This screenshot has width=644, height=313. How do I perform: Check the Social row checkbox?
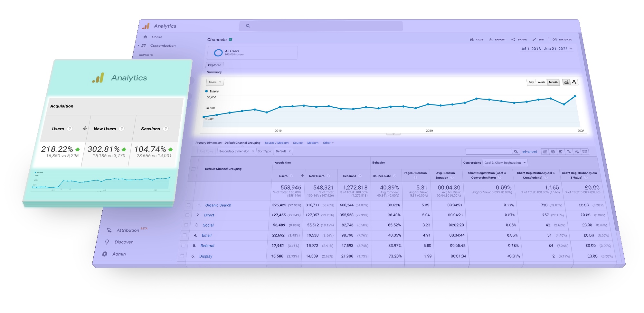186,225
